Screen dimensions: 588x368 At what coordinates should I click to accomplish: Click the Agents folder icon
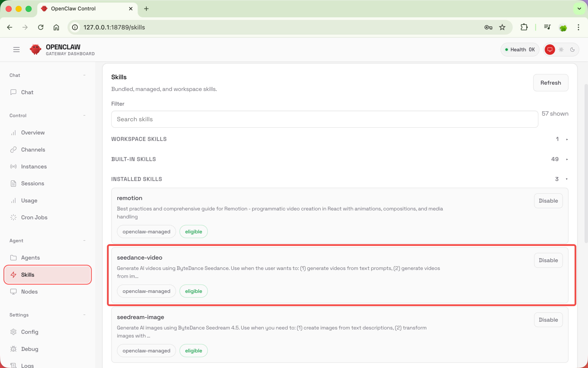[13, 258]
